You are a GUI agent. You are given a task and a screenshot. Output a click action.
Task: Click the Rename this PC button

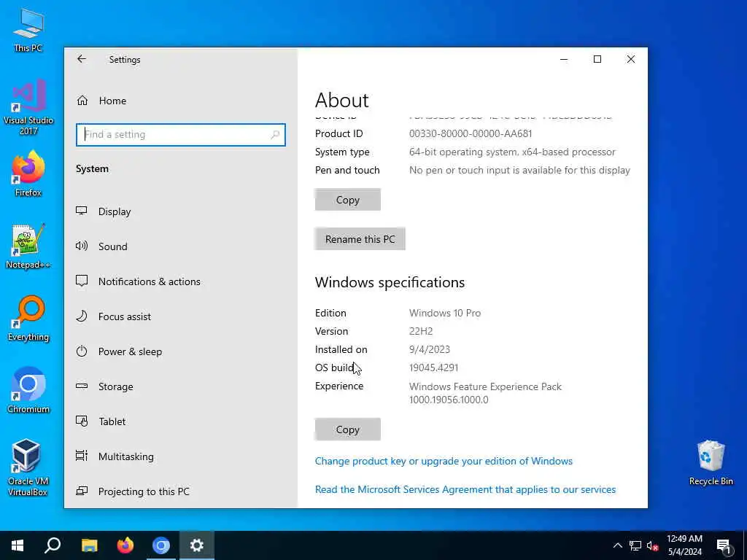point(360,239)
